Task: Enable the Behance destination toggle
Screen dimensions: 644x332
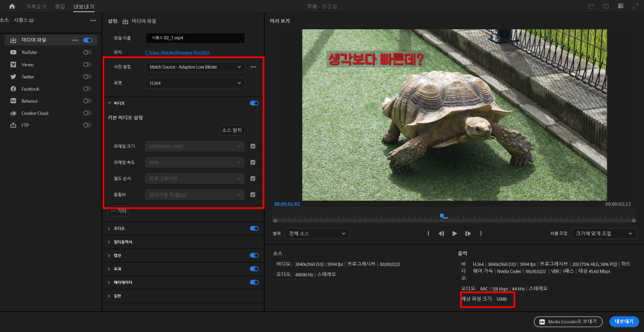Action: tap(87, 101)
